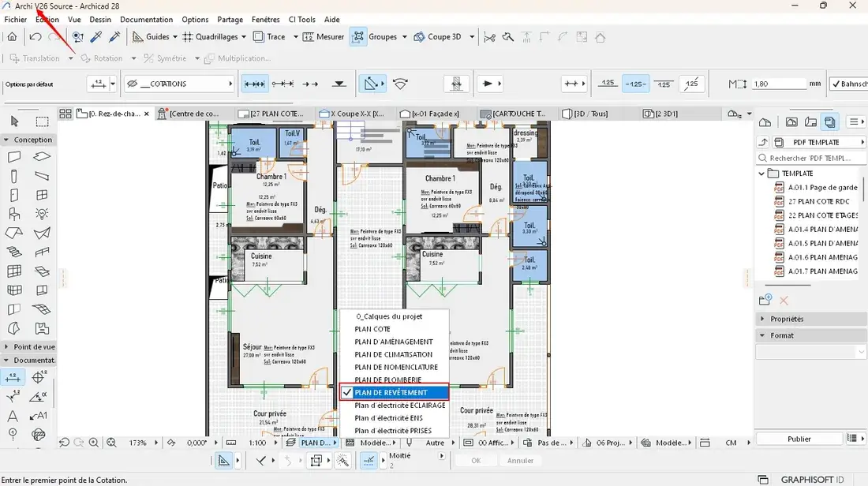
Task: Select the Marquee tool
Action: pos(42,121)
